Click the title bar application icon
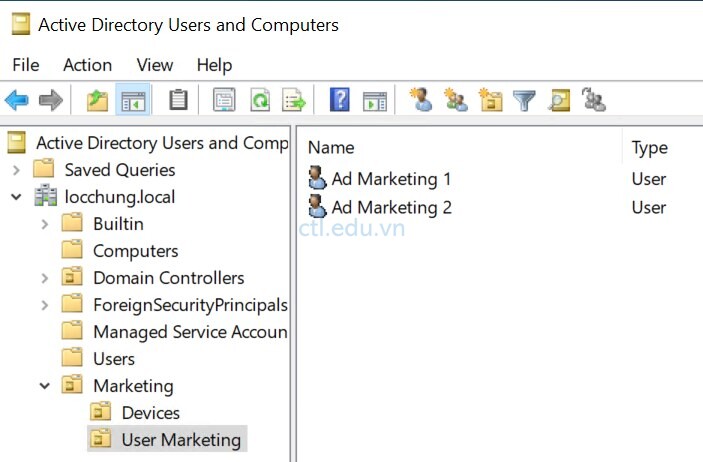Screen dimensions: 703x462 (21, 24)
